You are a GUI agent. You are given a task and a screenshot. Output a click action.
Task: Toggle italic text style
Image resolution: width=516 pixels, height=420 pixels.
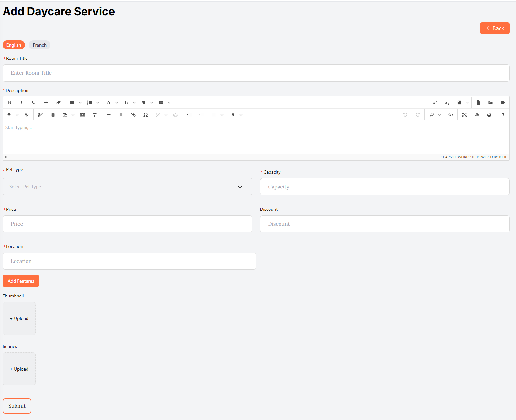pyautogui.click(x=21, y=102)
